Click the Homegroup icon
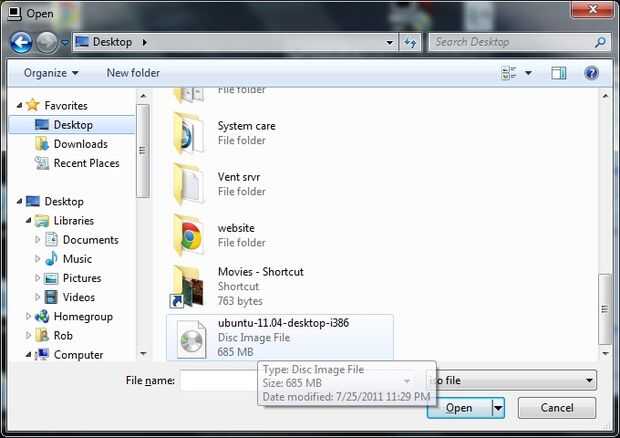 point(42,316)
